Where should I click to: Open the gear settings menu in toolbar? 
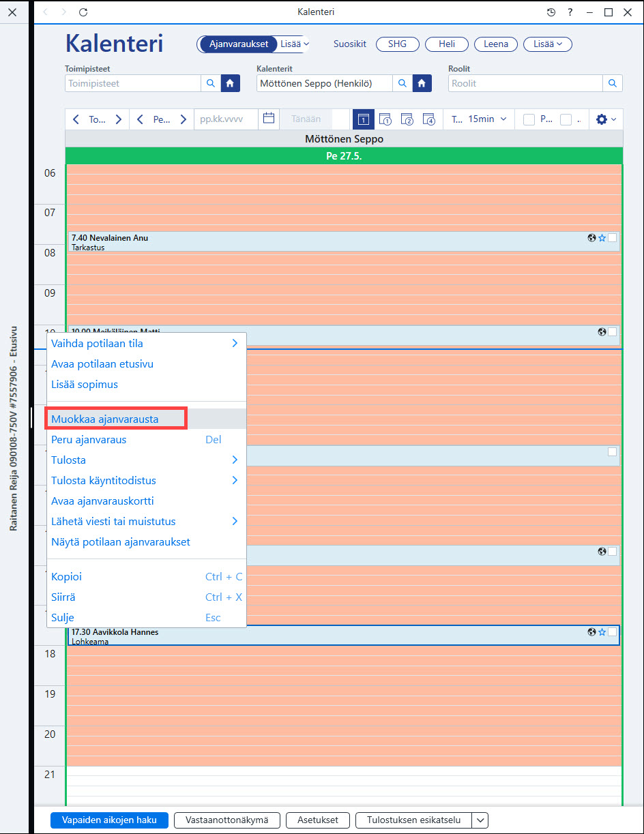click(606, 119)
